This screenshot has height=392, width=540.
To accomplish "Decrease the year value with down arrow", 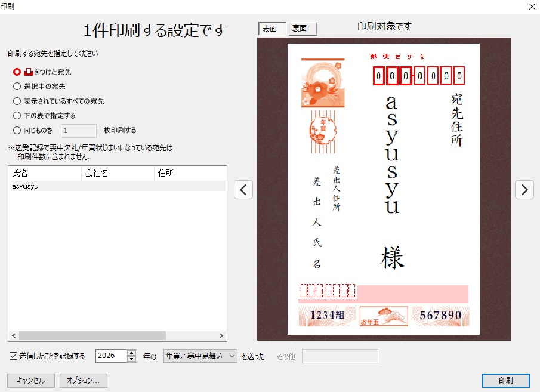I will coord(132,359).
